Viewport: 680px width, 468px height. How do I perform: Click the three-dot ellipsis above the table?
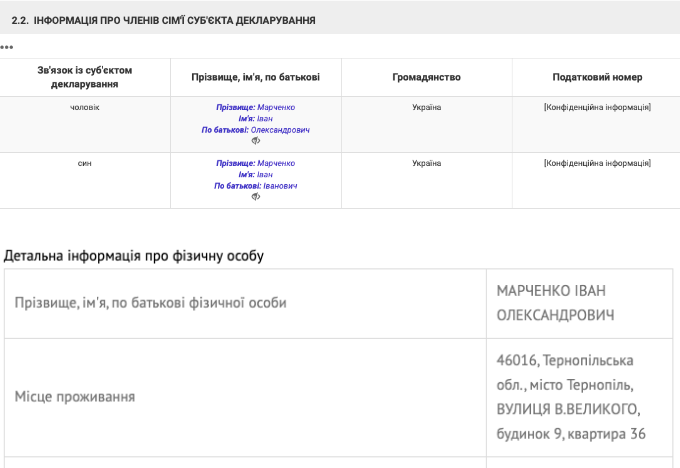tap(7, 47)
